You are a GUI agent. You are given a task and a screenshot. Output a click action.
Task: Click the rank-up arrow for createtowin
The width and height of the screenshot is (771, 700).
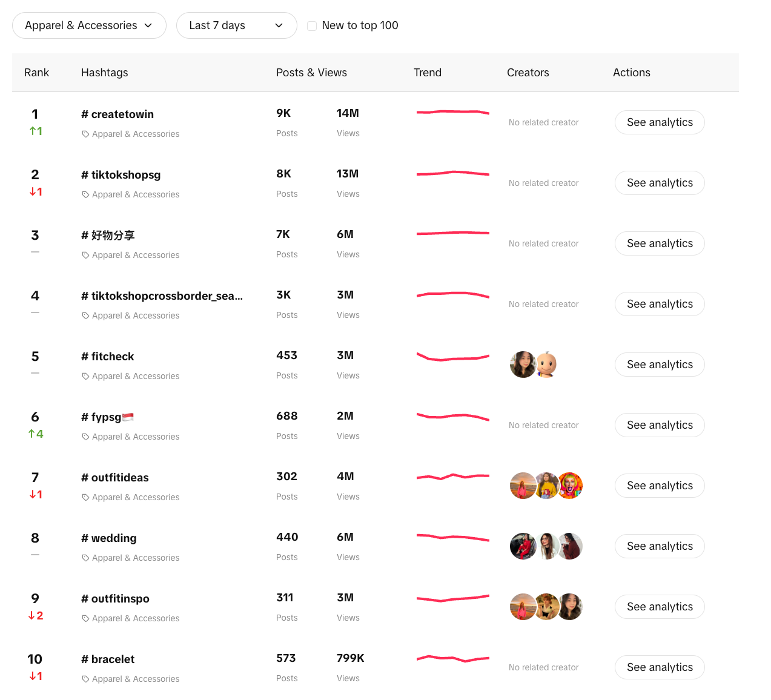pyautogui.click(x=33, y=131)
